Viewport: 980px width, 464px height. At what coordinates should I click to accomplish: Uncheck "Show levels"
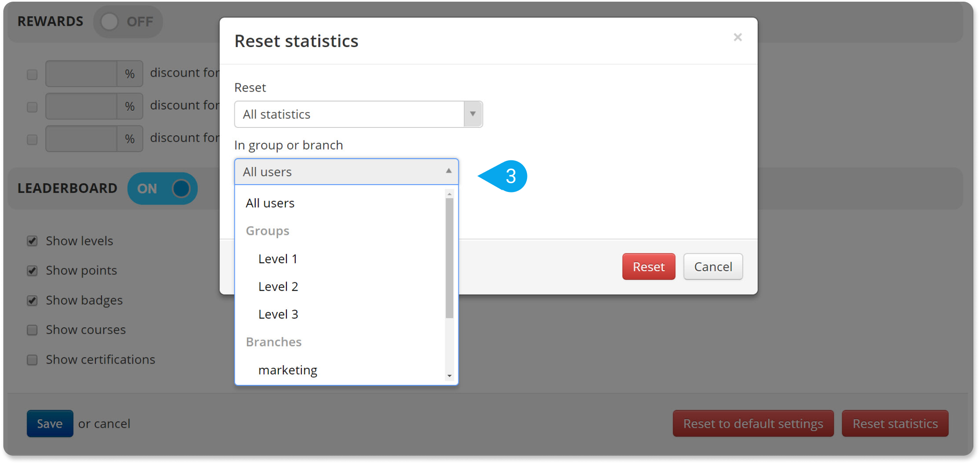pos(32,240)
